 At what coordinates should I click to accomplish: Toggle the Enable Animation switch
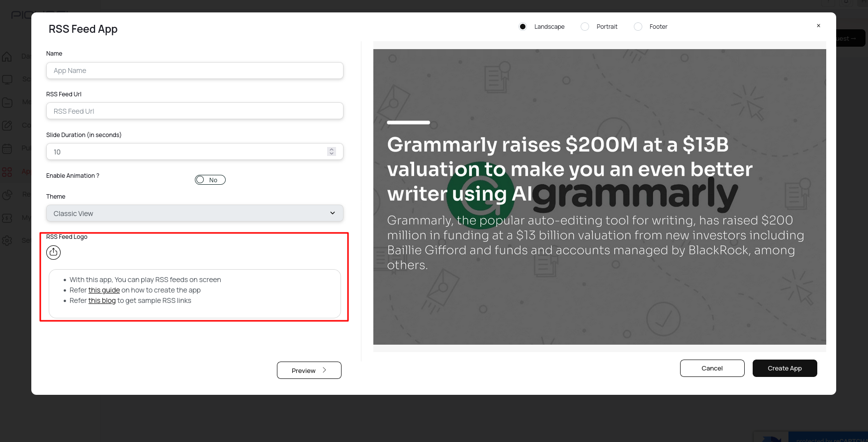tap(210, 180)
